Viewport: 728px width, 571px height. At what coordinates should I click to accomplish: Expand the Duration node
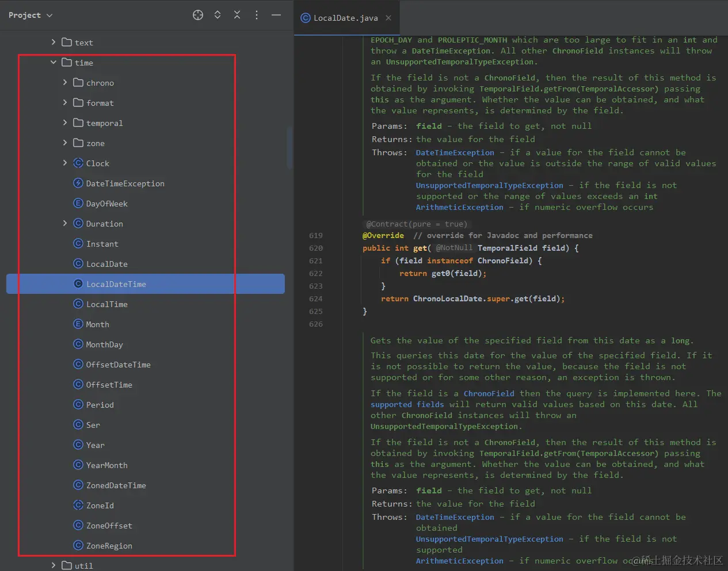(x=65, y=223)
